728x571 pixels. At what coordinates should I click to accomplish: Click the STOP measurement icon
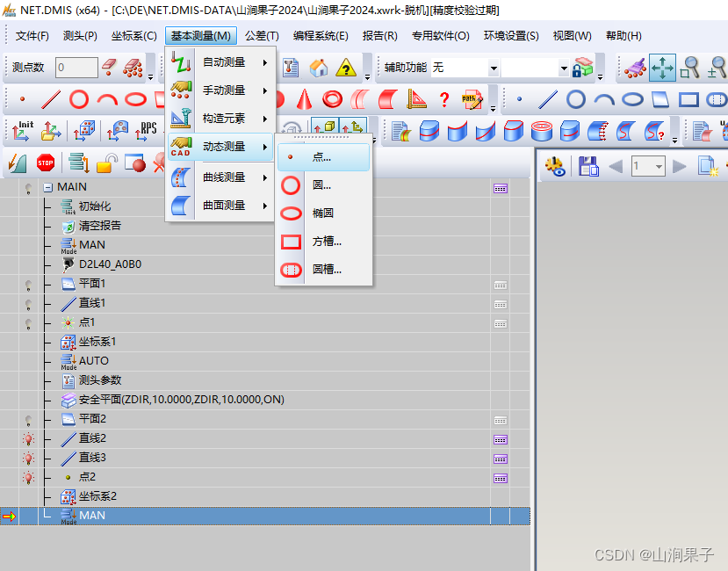pos(46,163)
